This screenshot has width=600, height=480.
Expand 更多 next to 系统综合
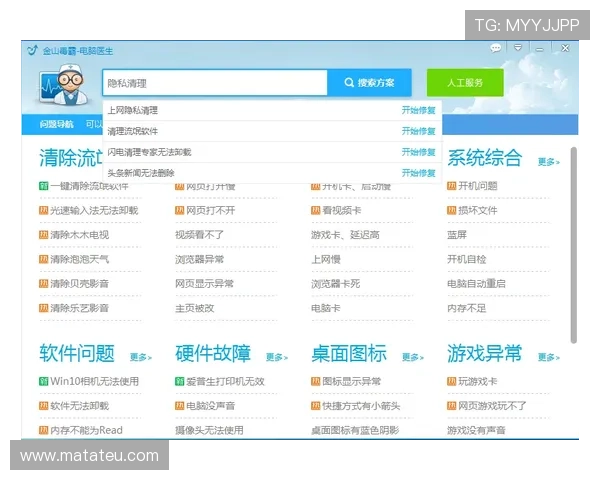(549, 162)
